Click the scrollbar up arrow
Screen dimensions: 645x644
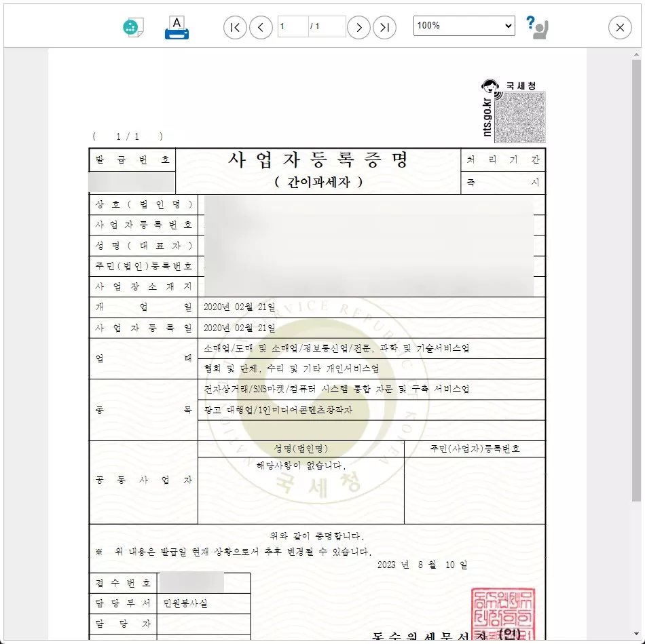point(636,54)
